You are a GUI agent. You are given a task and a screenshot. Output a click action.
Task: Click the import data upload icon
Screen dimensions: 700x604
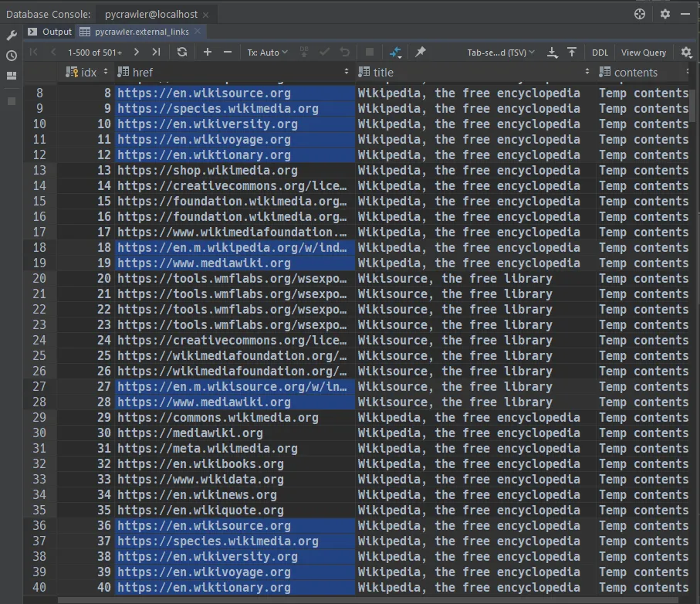tap(572, 53)
